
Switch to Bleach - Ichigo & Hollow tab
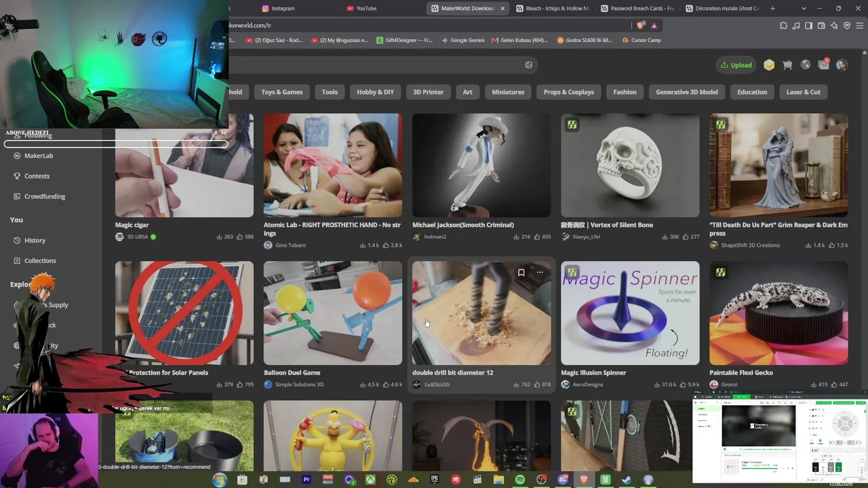click(553, 8)
